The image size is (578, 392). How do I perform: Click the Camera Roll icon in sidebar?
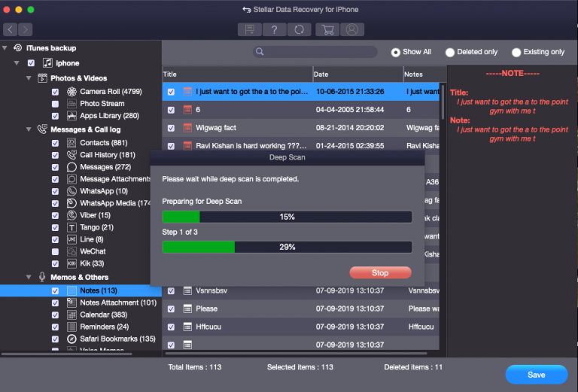(x=71, y=92)
